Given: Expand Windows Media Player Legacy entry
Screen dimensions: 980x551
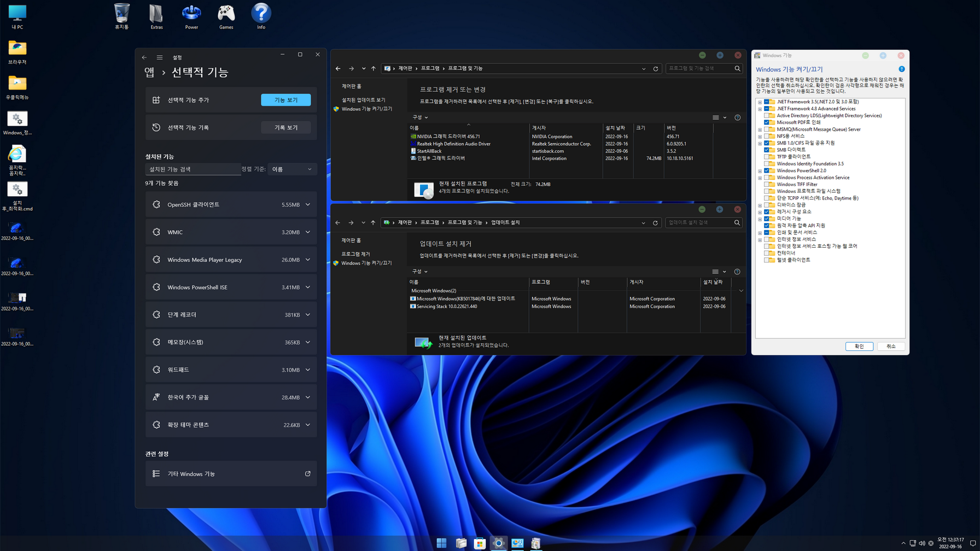Looking at the screenshot, I should (x=308, y=260).
